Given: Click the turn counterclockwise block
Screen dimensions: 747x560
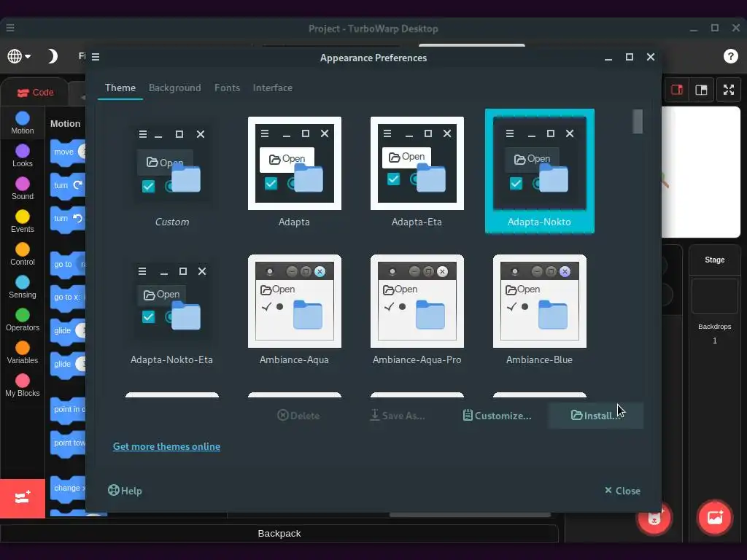Looking at the screenshot, I should click(x=68, y=219).
